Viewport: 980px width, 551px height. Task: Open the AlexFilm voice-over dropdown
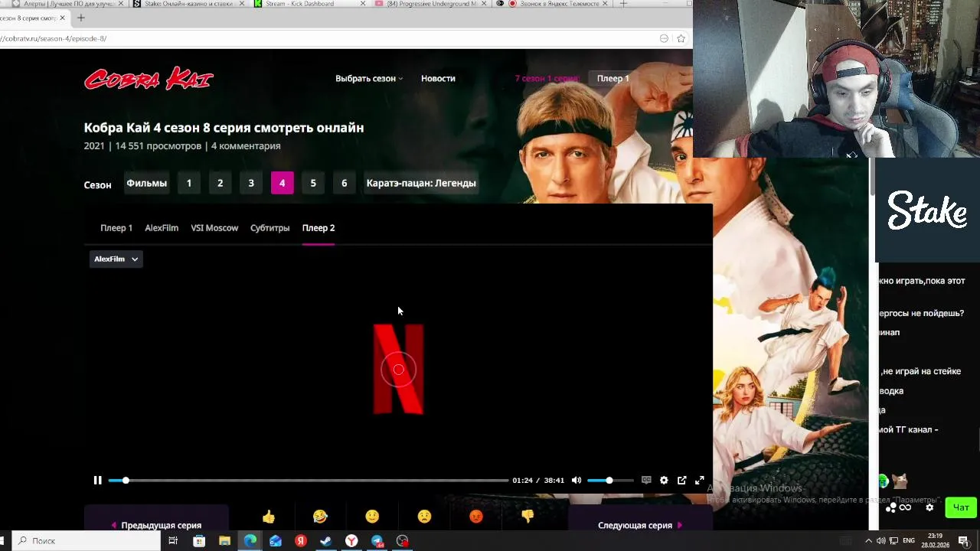coord(116,259)
